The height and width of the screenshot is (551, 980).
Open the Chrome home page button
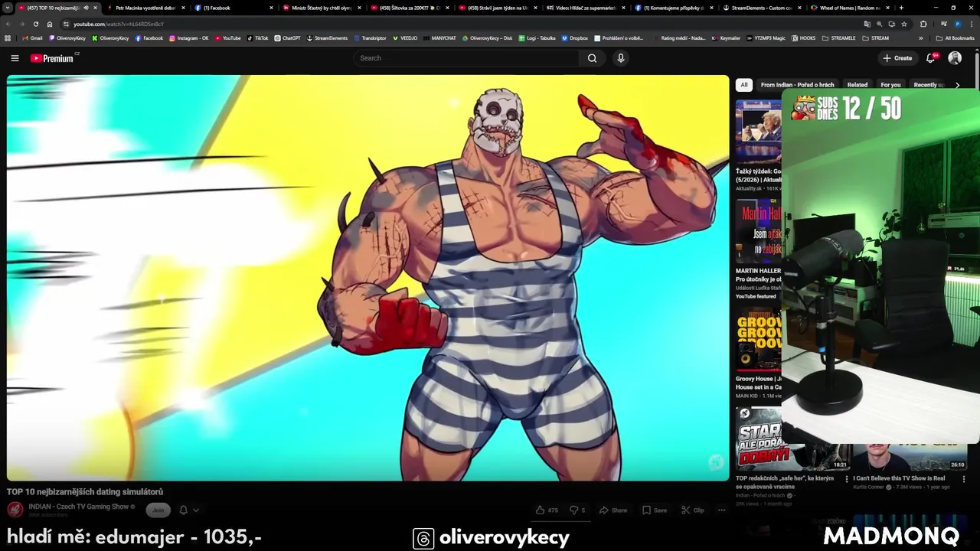pos(50,24)
